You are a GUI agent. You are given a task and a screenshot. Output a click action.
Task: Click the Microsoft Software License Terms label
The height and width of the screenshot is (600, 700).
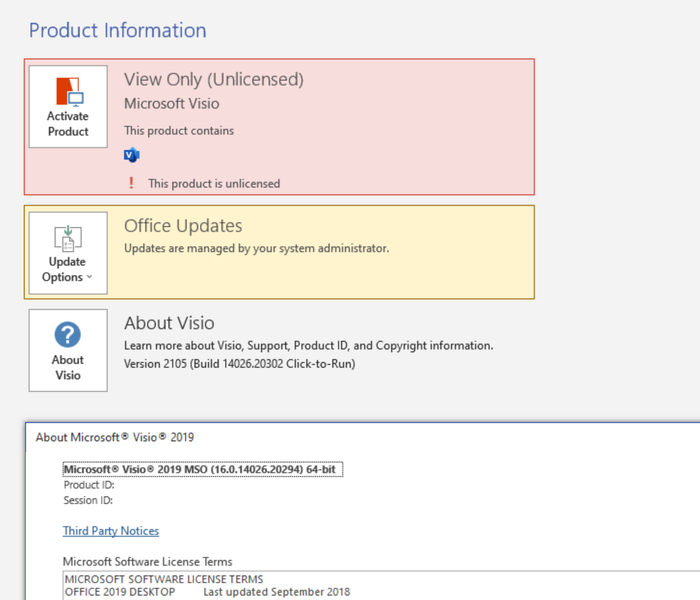(148, 561)
